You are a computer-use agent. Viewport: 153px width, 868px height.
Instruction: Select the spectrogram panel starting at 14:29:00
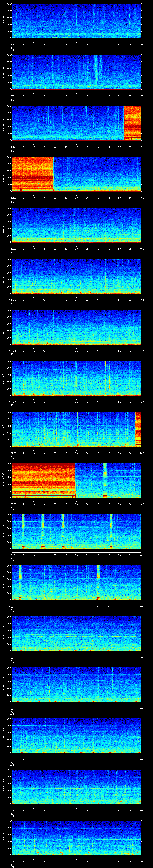pyautogui.click(x=76, y=787)
